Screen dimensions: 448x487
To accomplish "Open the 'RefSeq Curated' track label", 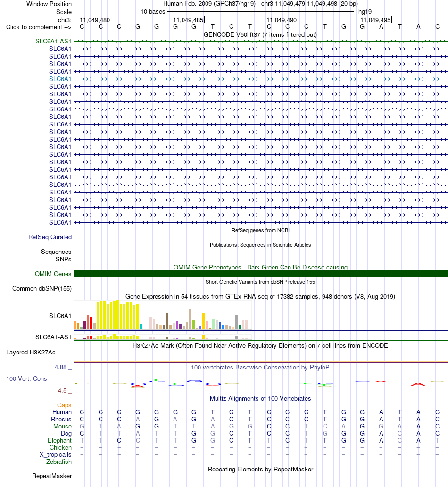I will tap(50, 237).
